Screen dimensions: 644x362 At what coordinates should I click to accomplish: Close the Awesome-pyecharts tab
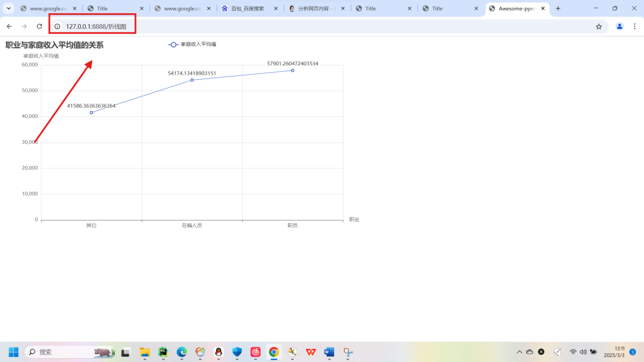coord(543,8)
